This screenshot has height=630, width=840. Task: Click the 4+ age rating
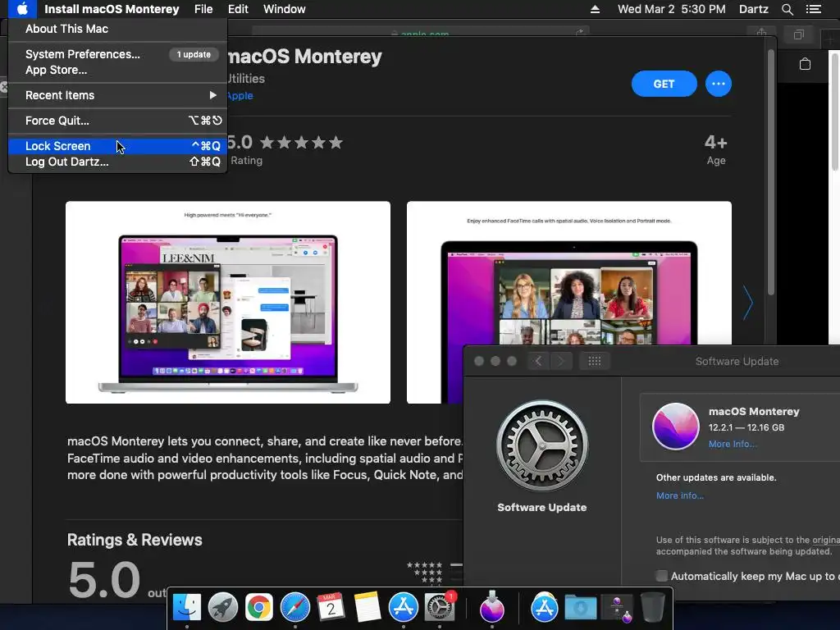(x=715, y=142)
